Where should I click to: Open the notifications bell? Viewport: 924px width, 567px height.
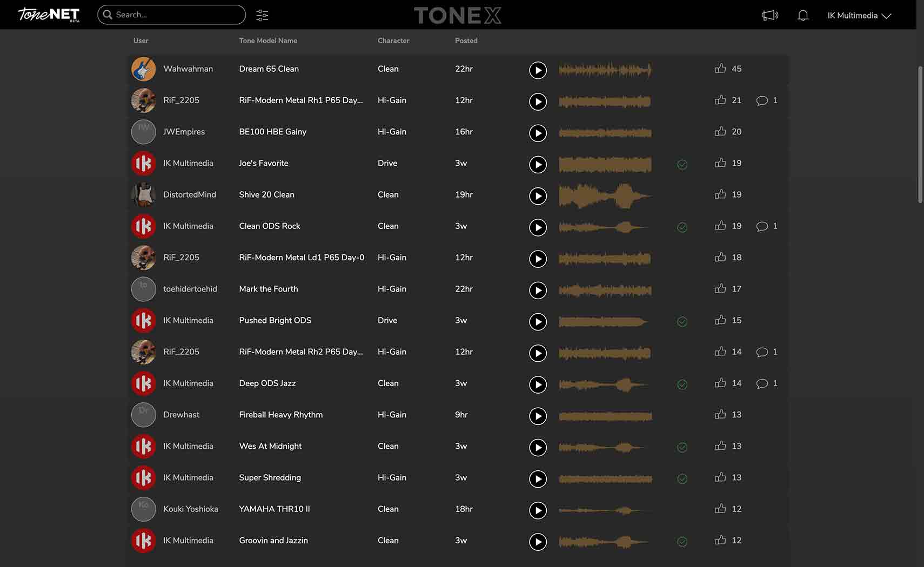coord(803,15)
